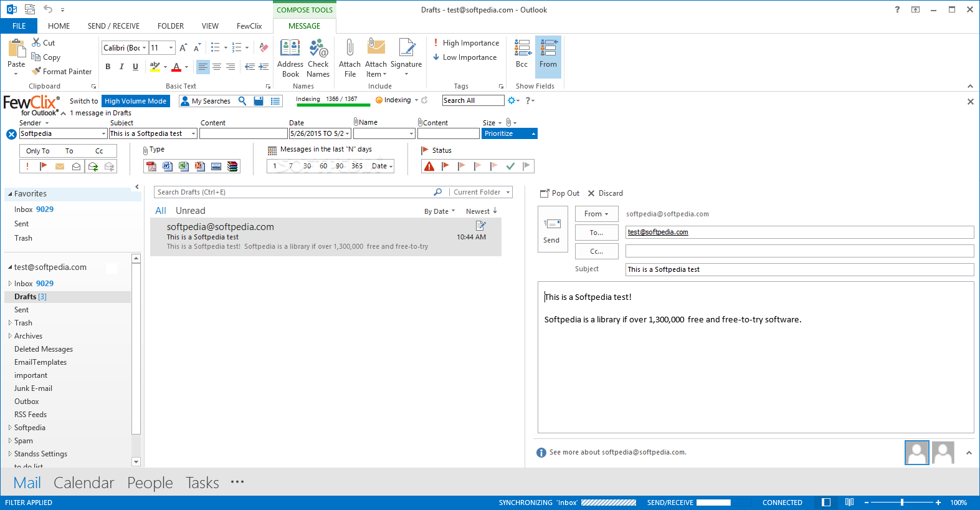Save the current search with disk icon
980x510 pixels.
pos(259,100)
